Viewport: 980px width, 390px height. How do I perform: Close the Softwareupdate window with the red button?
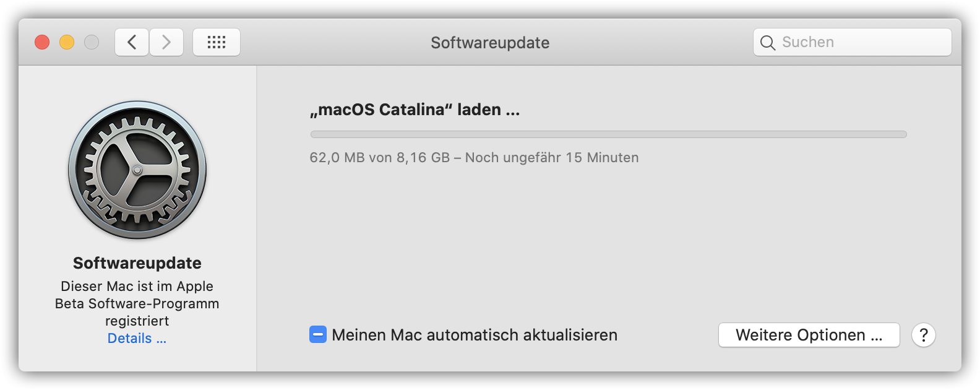click(42, 42)
